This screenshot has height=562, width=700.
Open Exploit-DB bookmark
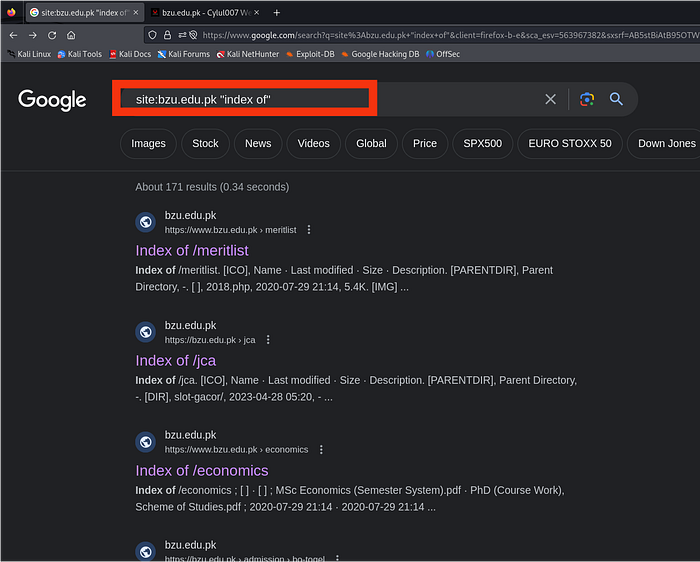[x=310, y=54]
